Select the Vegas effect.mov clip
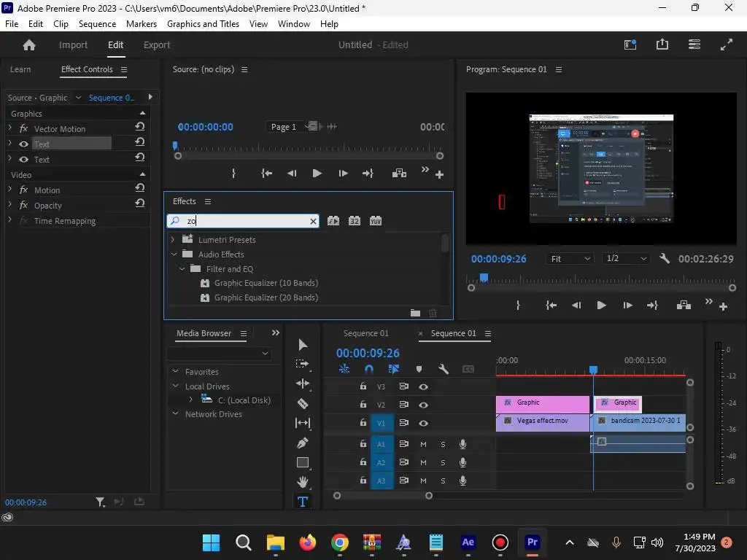Screen dimensions: 747x560 pyautogui.click(x=543, y=422)
